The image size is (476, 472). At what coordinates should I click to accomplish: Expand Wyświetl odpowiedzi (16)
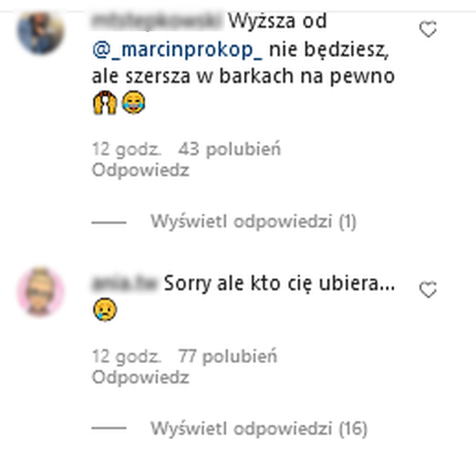pos(259,429)
